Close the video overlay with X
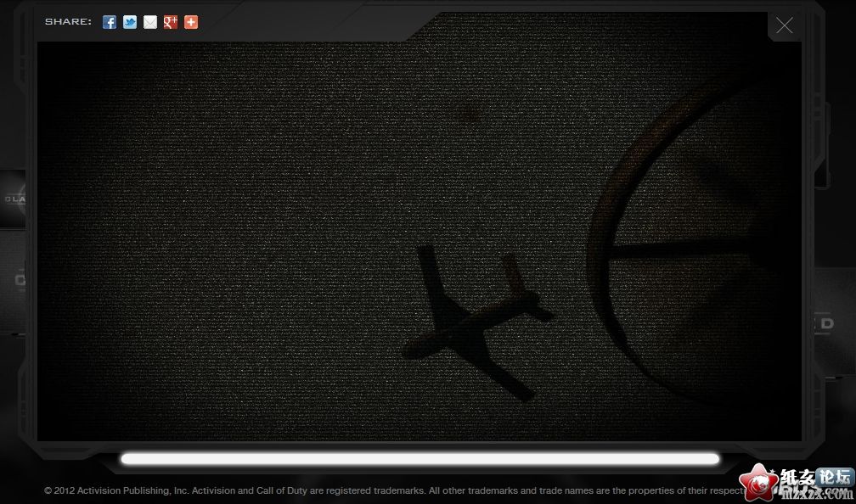 click(785, 25)
